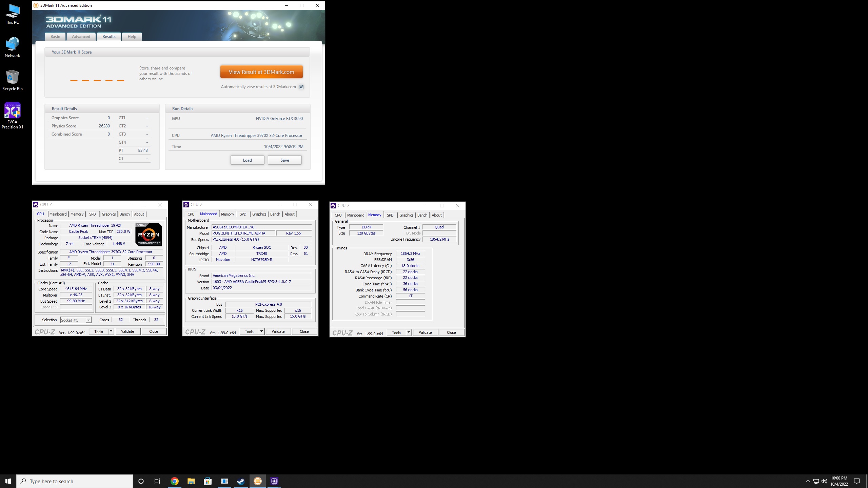
Task: Open Recycle Bin desktop icon
Action: click(x=12, y=81)
